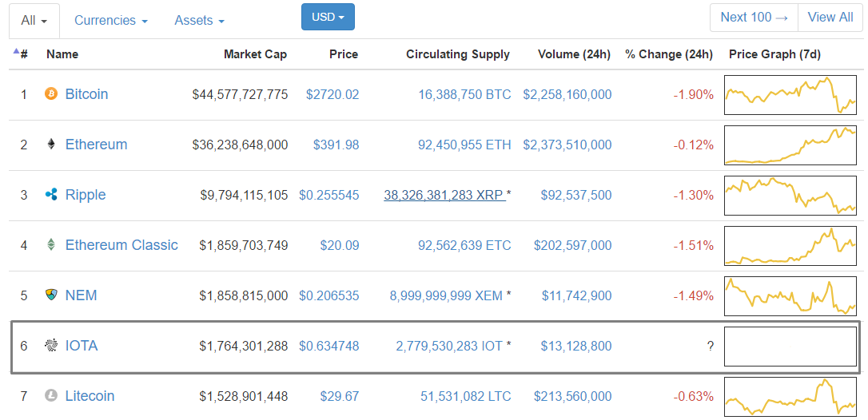Viewport: 868px width, 420px height.
Task: Click NEM price $0.206535
Action: click(x=328, y=296)
